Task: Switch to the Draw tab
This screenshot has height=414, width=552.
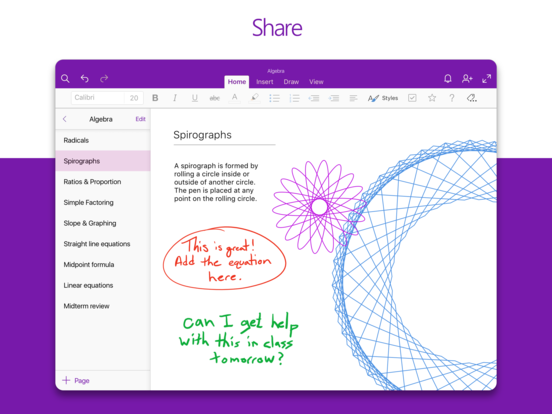Action: click(x=291, y=82)
